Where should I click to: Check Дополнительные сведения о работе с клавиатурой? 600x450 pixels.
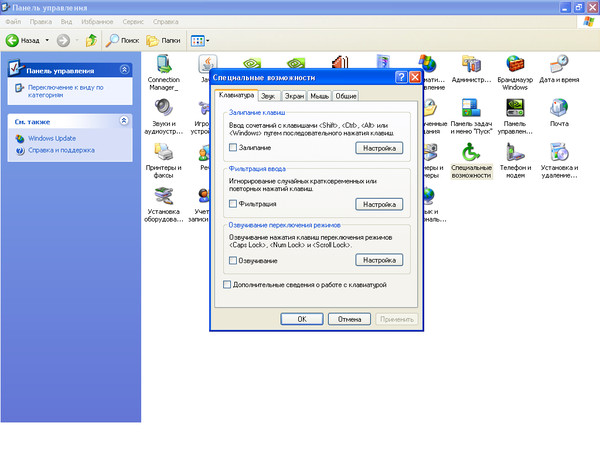227,284
